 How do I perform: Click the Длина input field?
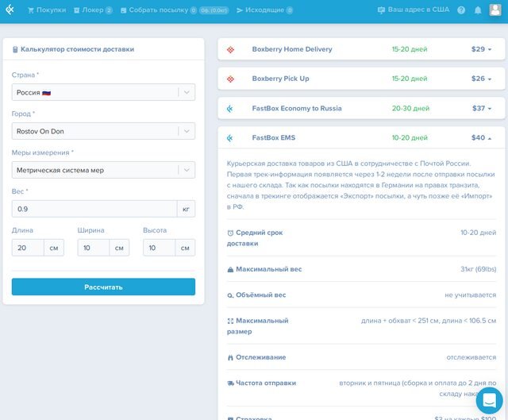click(28, 248)
